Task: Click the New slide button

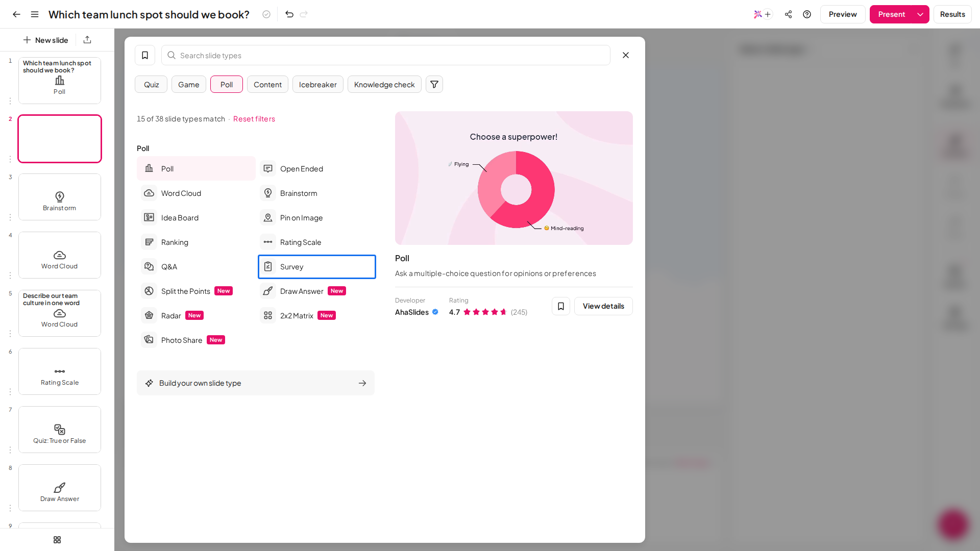Action: (46, 40)
